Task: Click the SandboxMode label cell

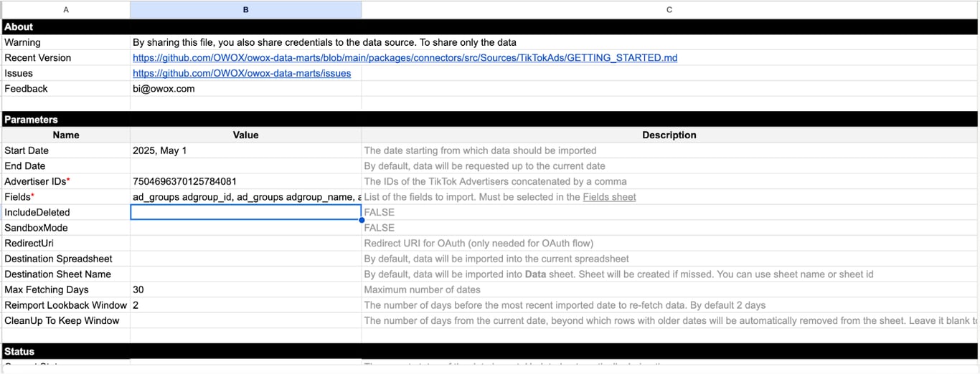Action: point(66,228)
